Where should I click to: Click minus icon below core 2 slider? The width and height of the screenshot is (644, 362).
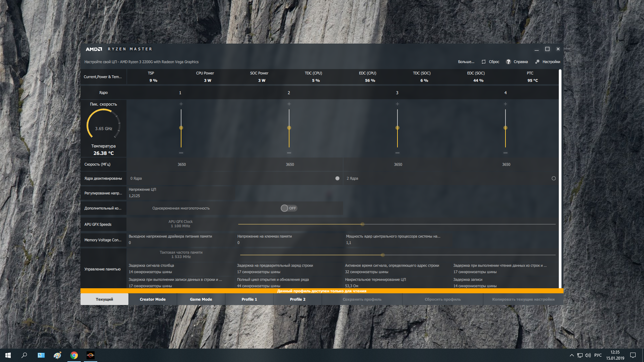coord(289,153)
